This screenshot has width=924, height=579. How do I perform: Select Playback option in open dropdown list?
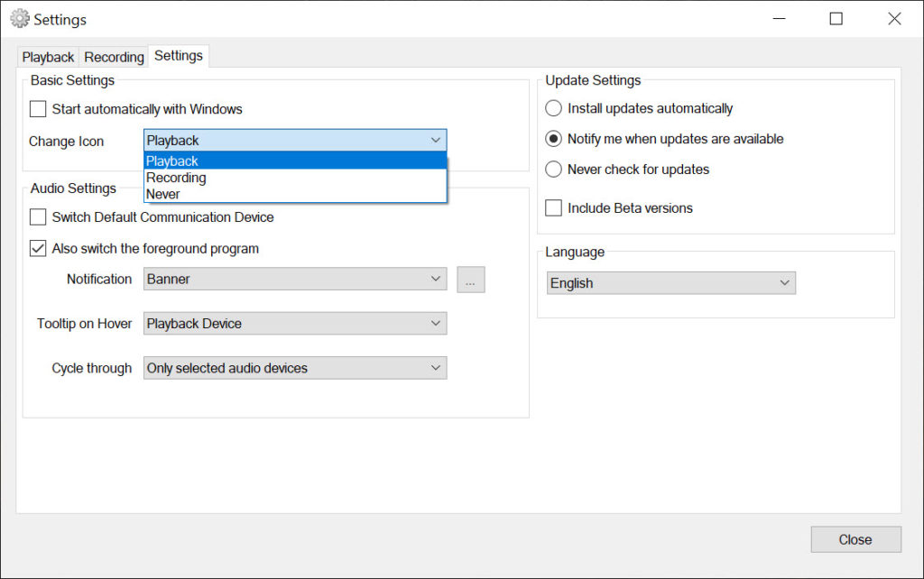point(172,161)
